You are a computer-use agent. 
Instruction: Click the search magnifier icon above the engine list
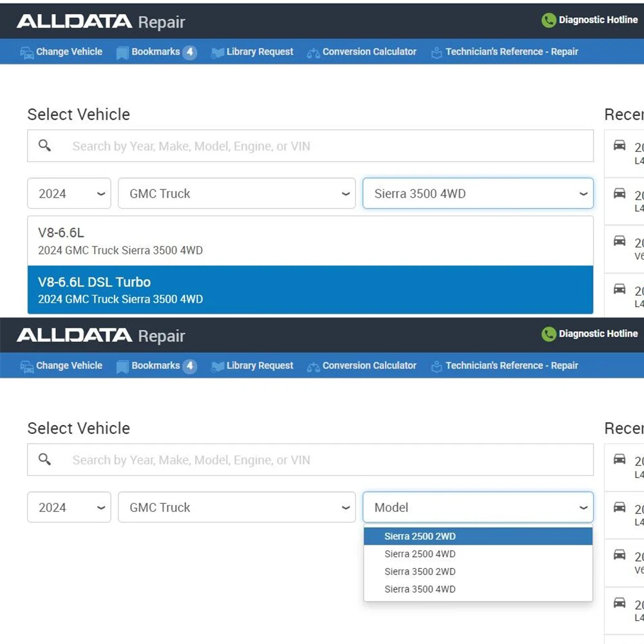click(44, 146)
